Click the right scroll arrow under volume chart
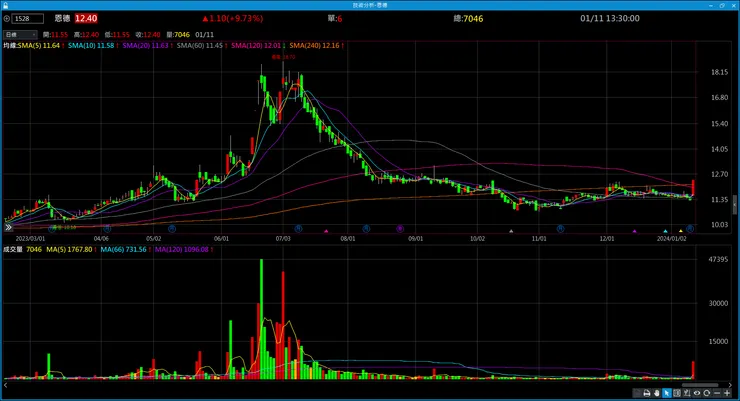This screenshot has height=401, width=740. pyautogui.click(x=731, y=385)
